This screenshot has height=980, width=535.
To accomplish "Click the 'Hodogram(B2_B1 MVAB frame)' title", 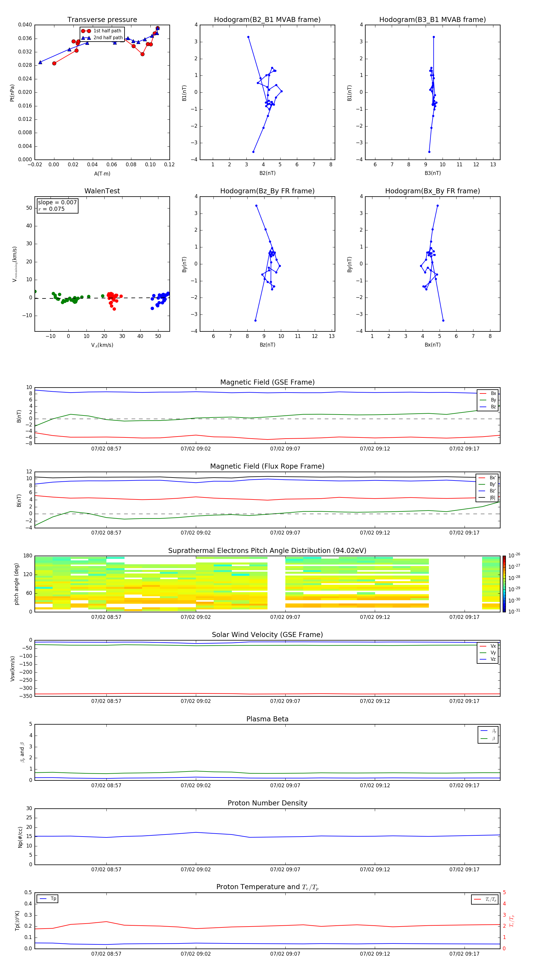I will coord(267,19).
